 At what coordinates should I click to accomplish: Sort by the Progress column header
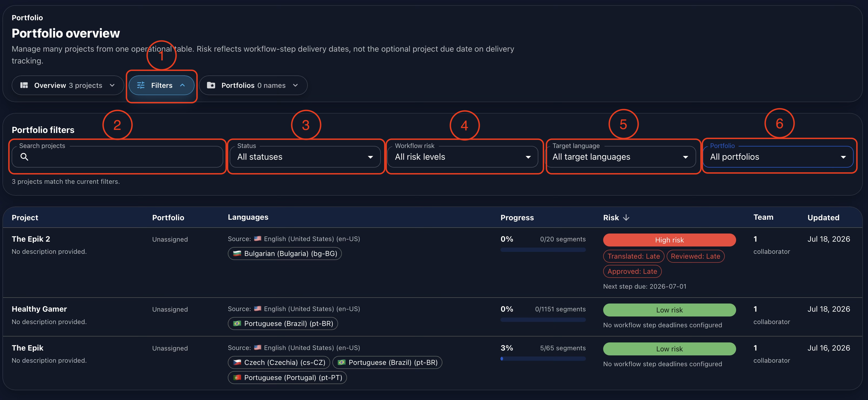coord(517,218)
